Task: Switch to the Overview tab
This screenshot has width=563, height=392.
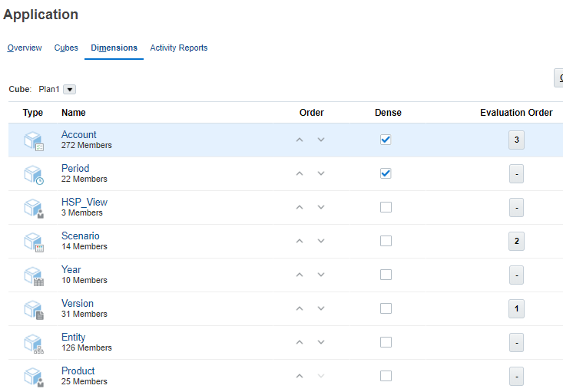Action: (25, 48)
